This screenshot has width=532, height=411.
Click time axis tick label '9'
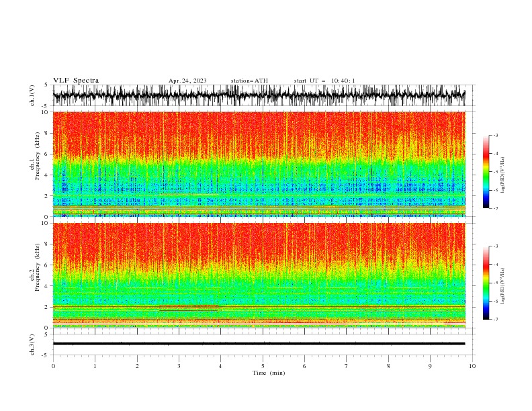point(431,366)
